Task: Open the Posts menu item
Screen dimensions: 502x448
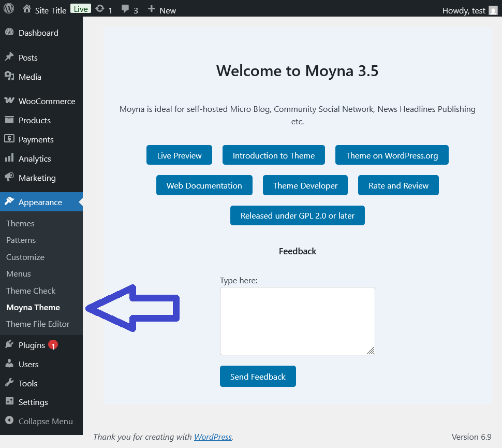Action: 41,57
